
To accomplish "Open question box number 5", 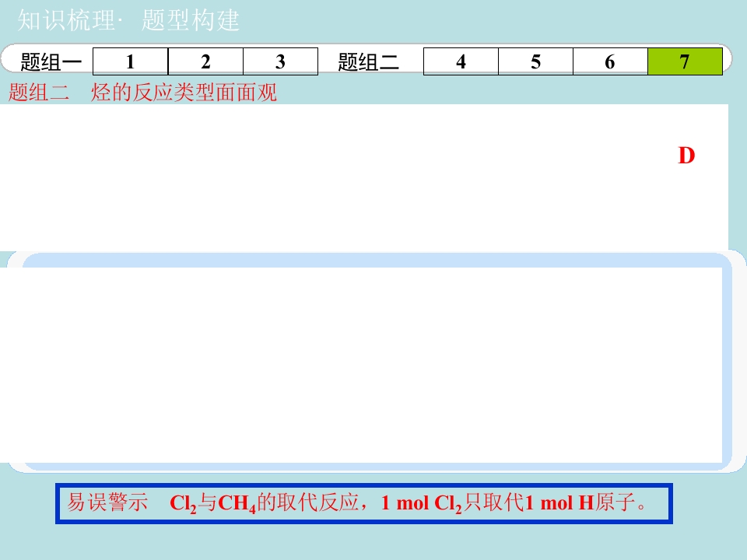I will (535, 61).
